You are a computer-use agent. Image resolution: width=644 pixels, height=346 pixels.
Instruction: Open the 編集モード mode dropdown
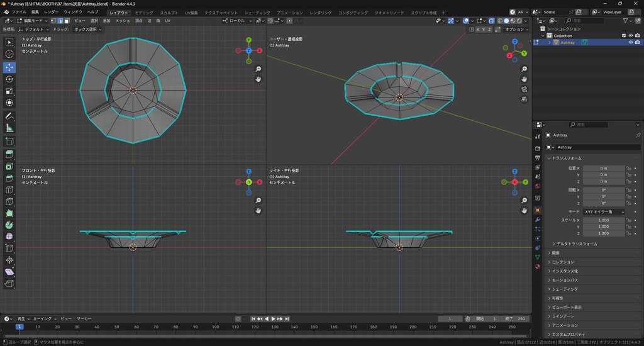click(x=33, y=21)
